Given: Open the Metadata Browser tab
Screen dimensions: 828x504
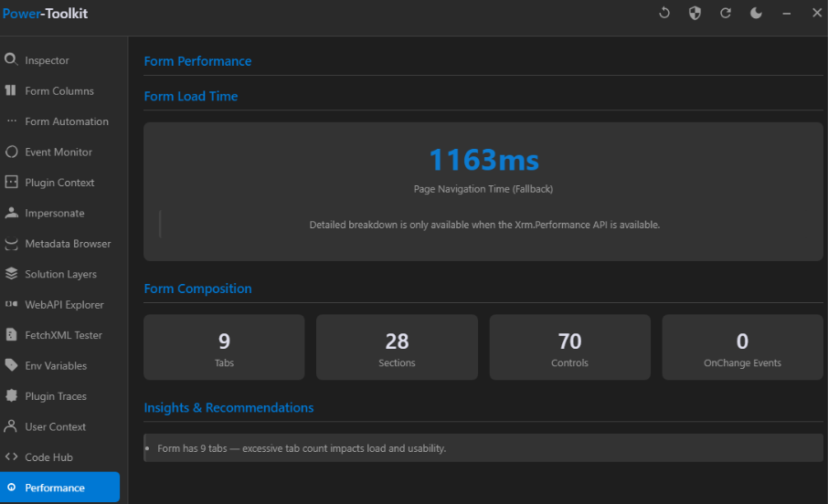Looking at the screenshot, I should (x=67, y=244).
